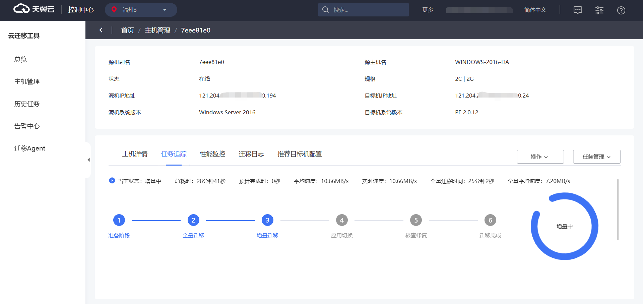Switch to the 任务追踪 tab
Screen dimensions: 644x304
[x=174, y=154]
